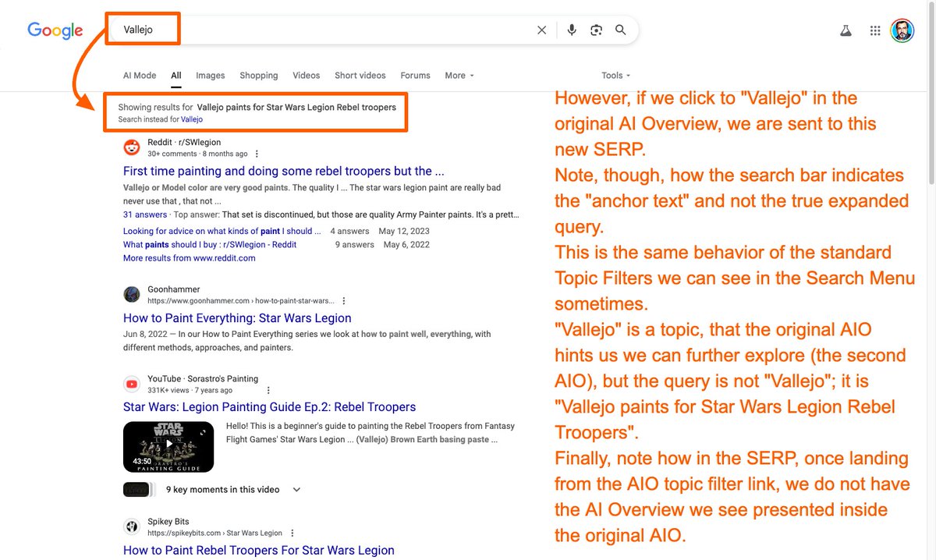The height and width of the screenshot is (560, 936).
Task: Open '31 answers' link under Reddit result
Action: point(145,214)
